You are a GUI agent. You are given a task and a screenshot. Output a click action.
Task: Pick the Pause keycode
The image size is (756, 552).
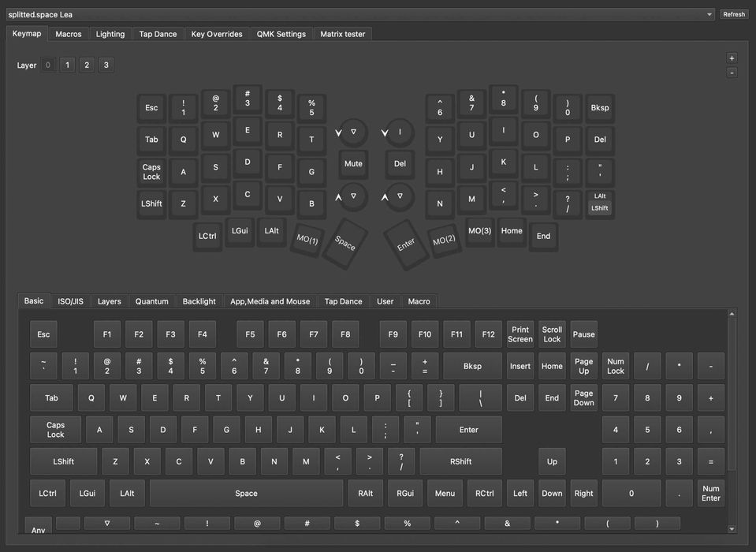(584, 334)
